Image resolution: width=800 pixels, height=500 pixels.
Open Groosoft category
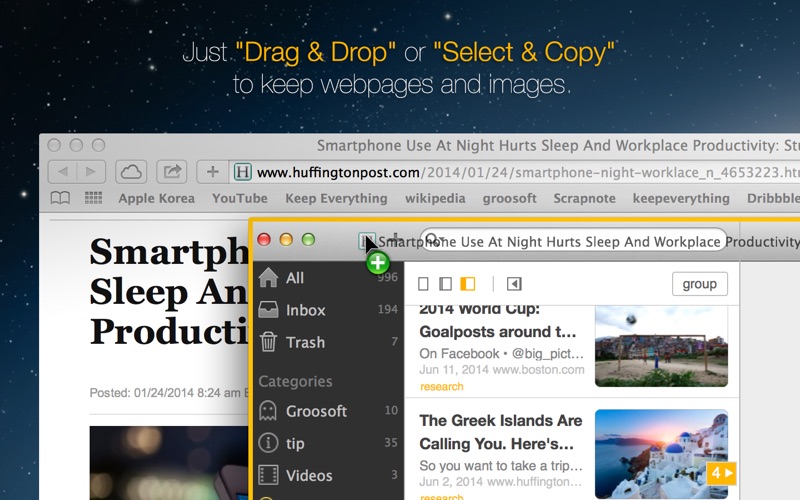pyautogui.click(x=328, y=411)
